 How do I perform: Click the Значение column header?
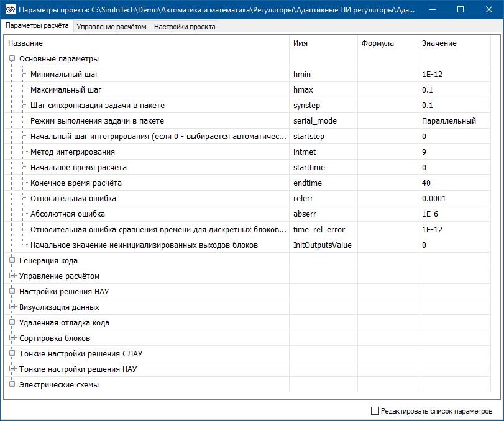tap(439, 43)
